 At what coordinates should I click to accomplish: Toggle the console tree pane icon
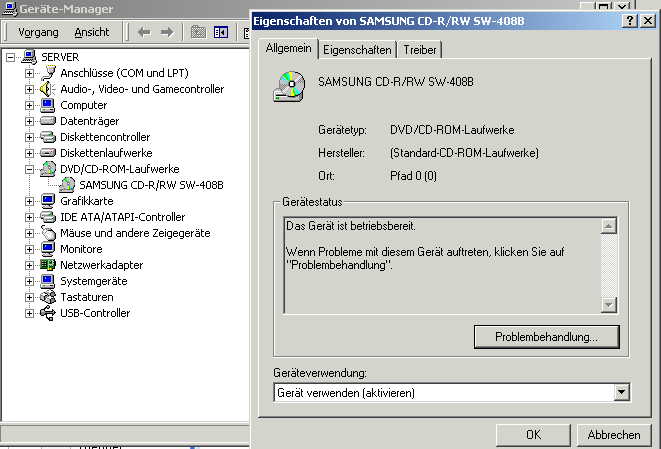coord(221,32)
